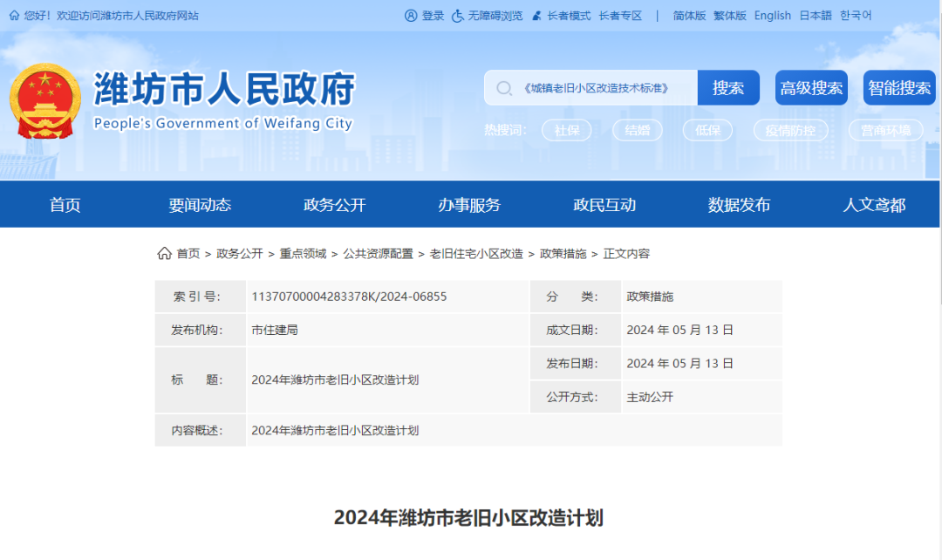The height and width of the screenshot is (560, 942).
Task: Switch to 繁体版 traditional Chinese
Action: [729, 16]
